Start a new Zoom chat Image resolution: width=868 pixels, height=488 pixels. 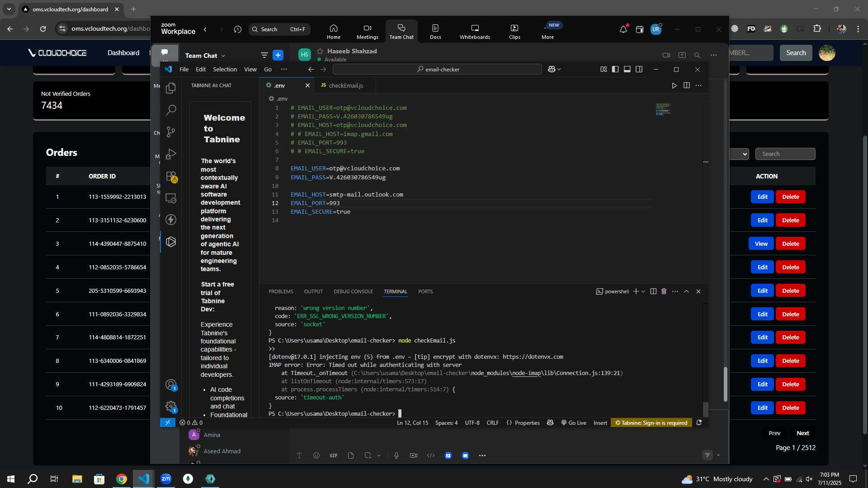point(278,55)
